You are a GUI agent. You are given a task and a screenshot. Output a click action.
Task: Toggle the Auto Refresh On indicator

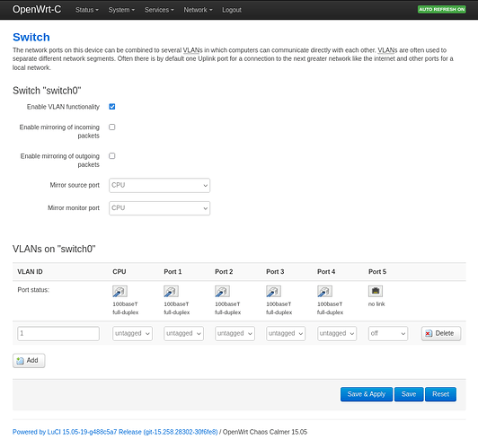click(x=441, y=10)
